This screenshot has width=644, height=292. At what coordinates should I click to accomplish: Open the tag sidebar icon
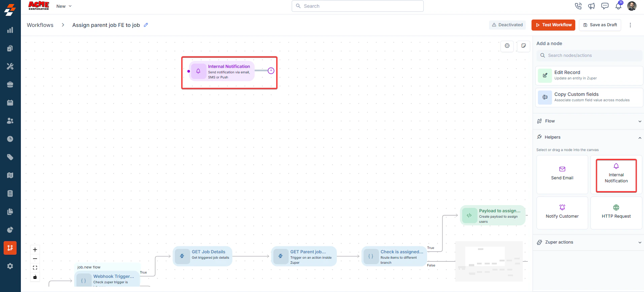10,157
